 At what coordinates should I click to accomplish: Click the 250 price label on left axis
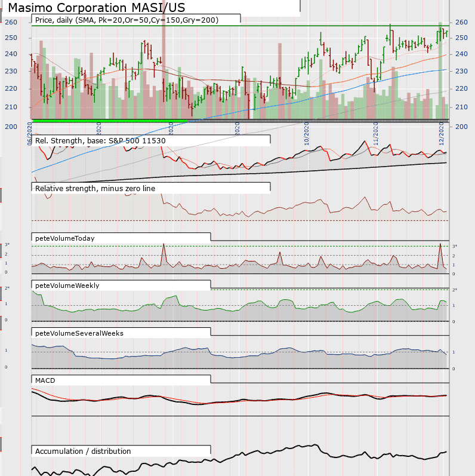(x=11, y=38)
